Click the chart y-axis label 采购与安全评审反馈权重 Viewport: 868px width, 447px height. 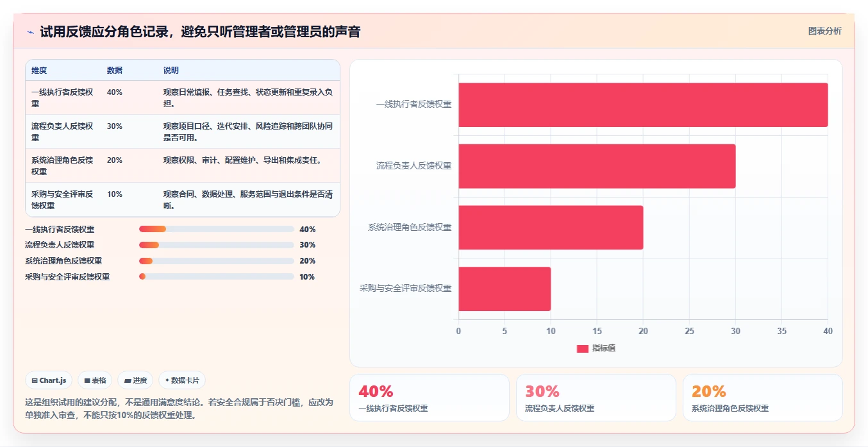click(406, 289)
